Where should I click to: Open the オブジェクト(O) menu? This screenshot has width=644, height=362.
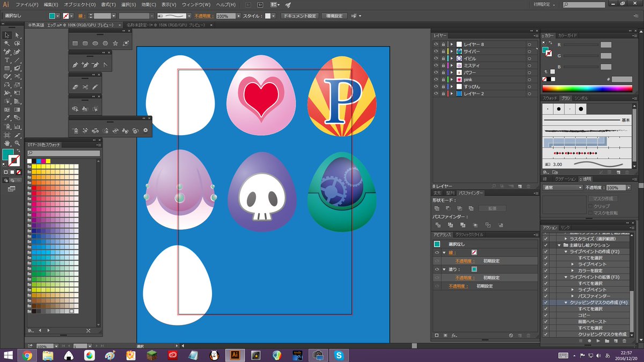tap(79, 4)
